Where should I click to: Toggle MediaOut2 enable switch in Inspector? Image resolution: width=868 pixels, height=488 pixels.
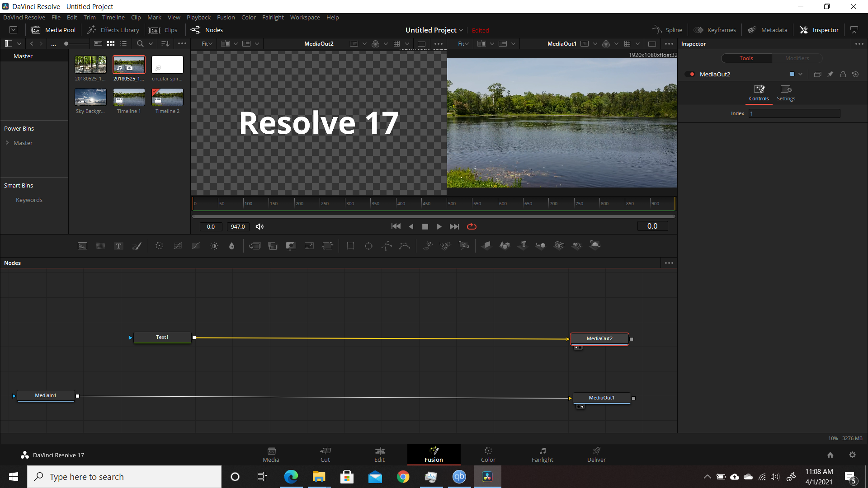[x=690, y=74]
